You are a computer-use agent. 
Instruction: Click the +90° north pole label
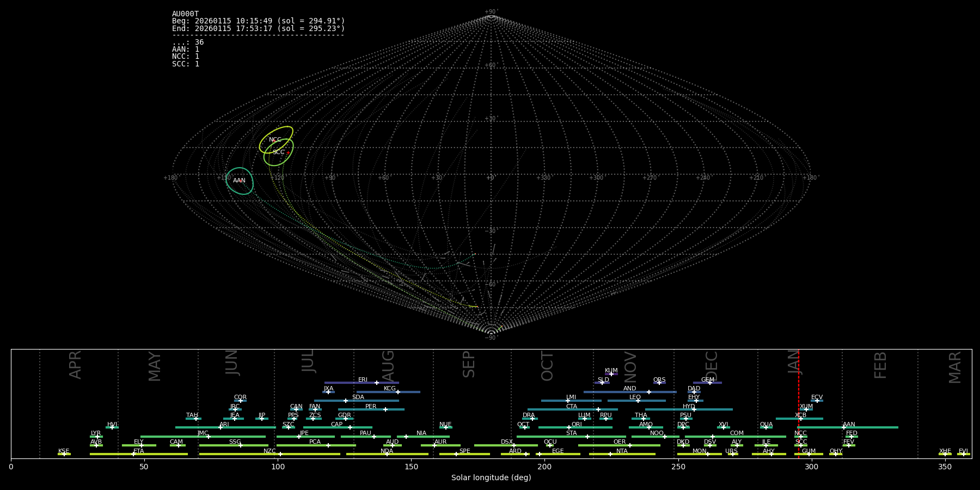pos(491,12)
